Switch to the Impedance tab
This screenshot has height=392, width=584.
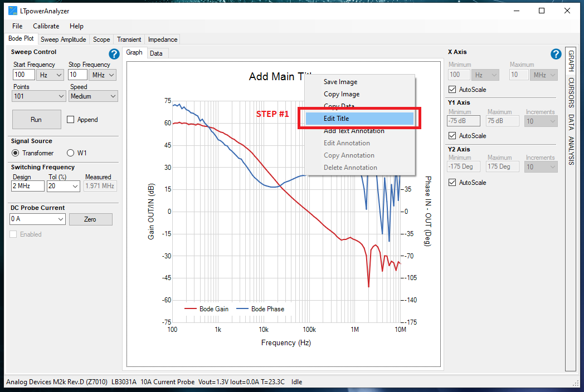pyautogui.click(x=162, y=40)
